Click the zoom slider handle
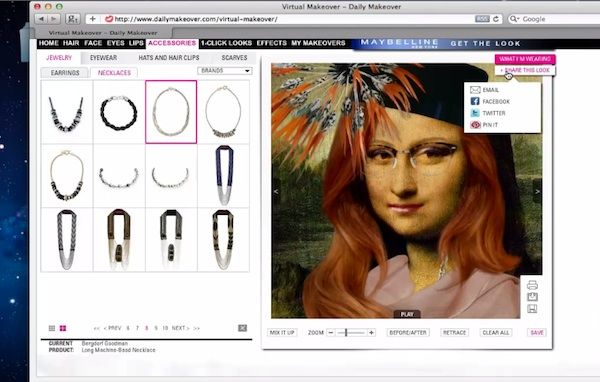 [x=346, y=333]
